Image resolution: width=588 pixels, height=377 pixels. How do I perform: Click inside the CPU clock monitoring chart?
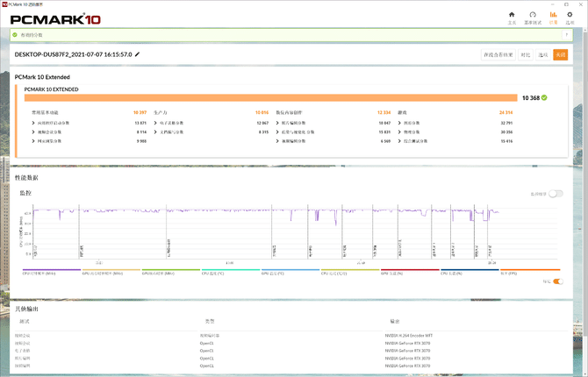[294, 231]
